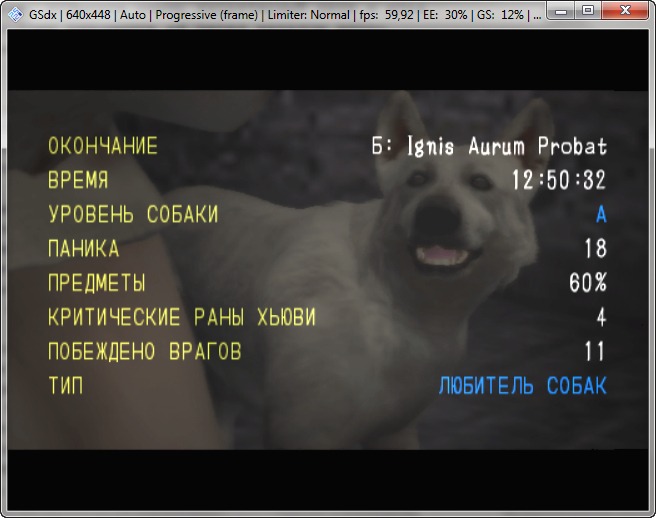Click the blue ЛЮБИТЕЛЬ СОБАК type text
The width and height of the screenshot is (656, 518).
tap(523, 385)
